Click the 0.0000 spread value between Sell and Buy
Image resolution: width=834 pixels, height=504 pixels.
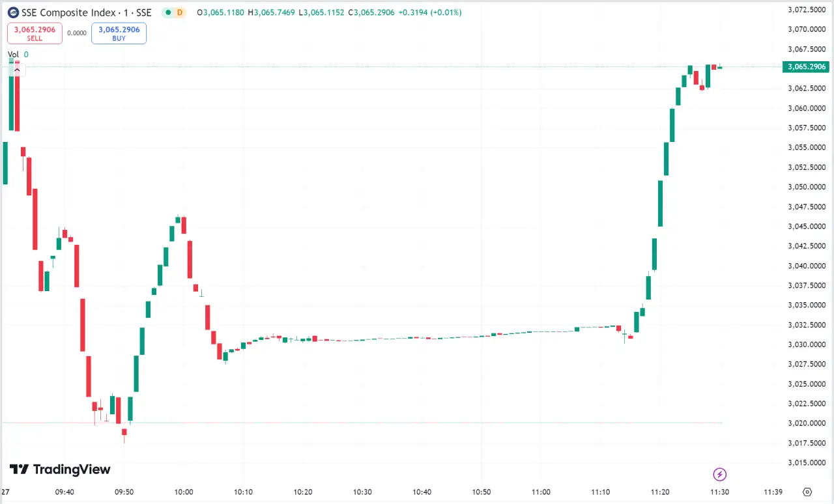coord(77,33)
